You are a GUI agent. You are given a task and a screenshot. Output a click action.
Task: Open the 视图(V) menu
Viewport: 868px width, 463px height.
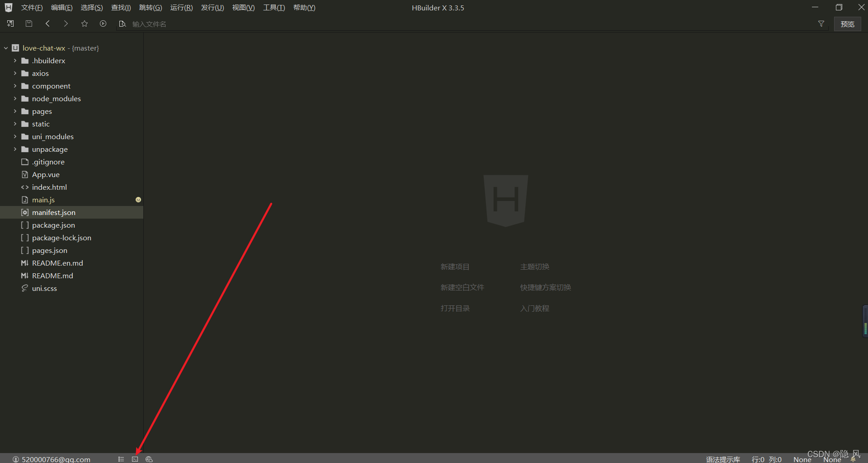tap(243, 8)
